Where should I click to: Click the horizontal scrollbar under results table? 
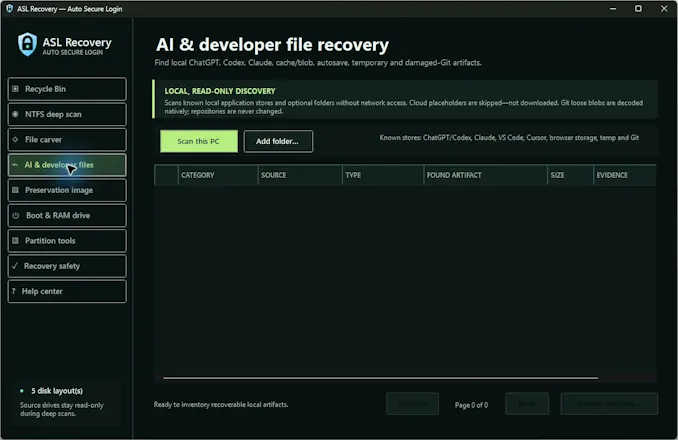click(381, 378)
